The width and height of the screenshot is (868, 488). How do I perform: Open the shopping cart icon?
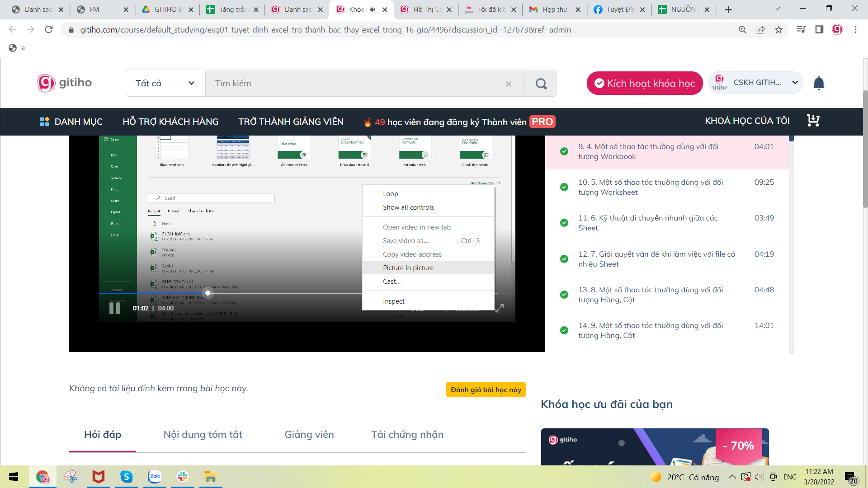coord(813,121)
